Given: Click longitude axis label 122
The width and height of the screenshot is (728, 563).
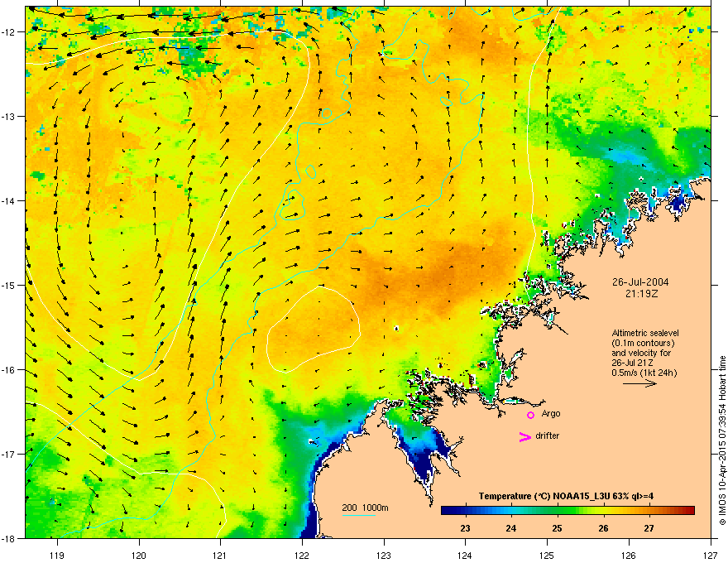Looking at the screenshot, I should 302,556.
